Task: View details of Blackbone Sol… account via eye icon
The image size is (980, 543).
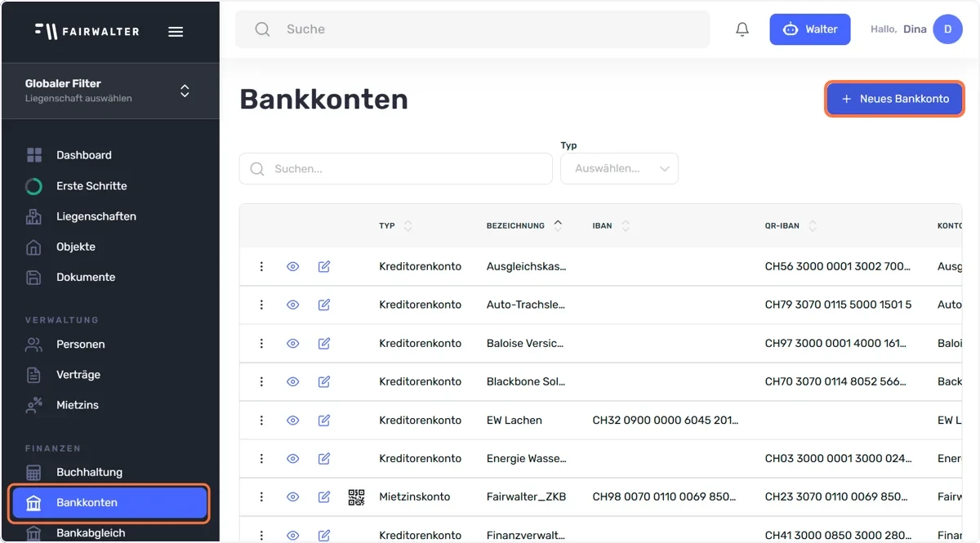Action: point(293,381)
